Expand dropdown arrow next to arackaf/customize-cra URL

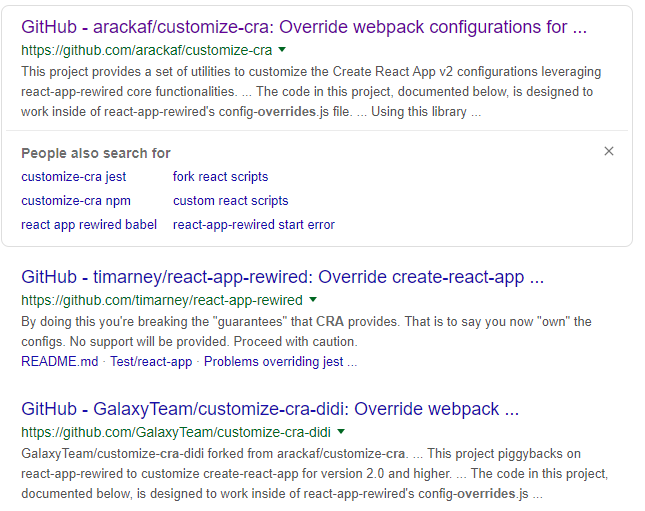point(282,50)
